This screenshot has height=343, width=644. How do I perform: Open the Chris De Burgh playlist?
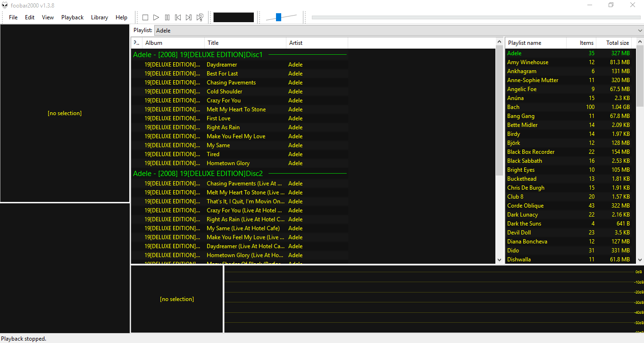570,188
